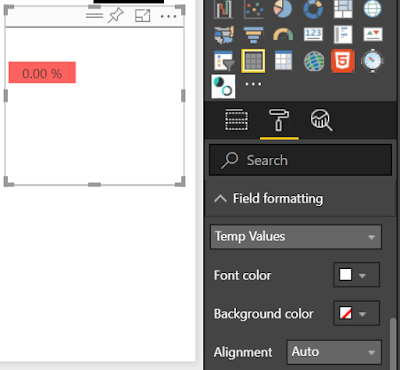This screenshot has width=400, height=370.
Task: Open the Alignment Auto dropdown
Action: [x=334, y=352]
